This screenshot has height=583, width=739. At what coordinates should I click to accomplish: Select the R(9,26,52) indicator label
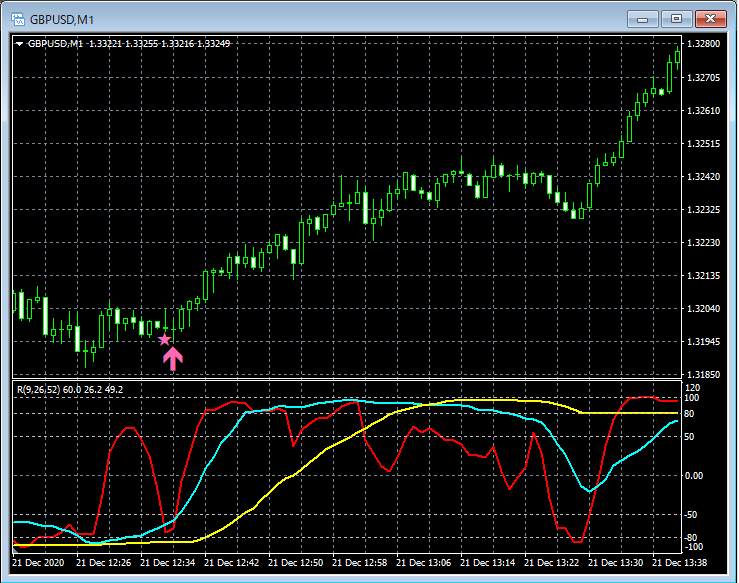(x=41, y=388)
